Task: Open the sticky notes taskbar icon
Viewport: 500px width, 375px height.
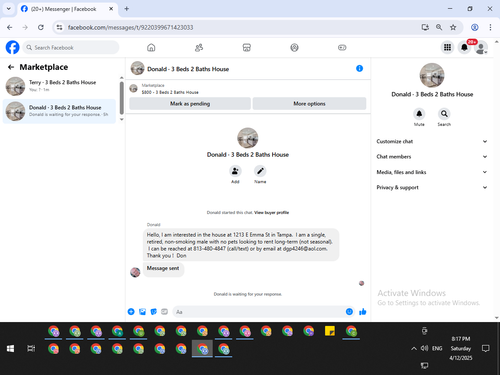Action: 330,331
